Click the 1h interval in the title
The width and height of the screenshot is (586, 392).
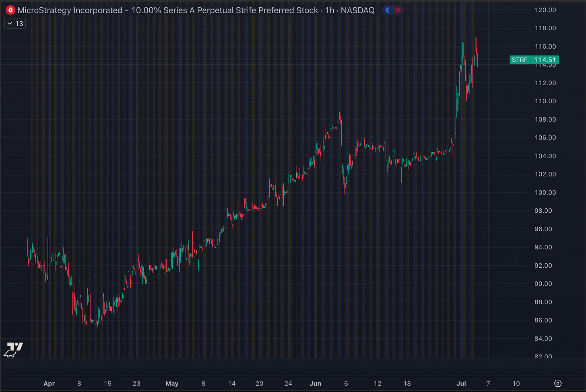(330, 10)
